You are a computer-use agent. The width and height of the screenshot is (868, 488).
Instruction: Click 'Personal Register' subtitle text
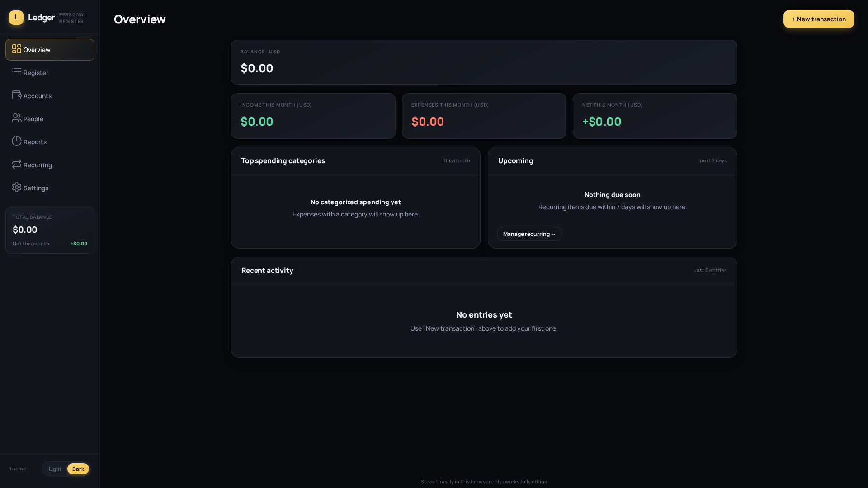click(x=72, y=18)
